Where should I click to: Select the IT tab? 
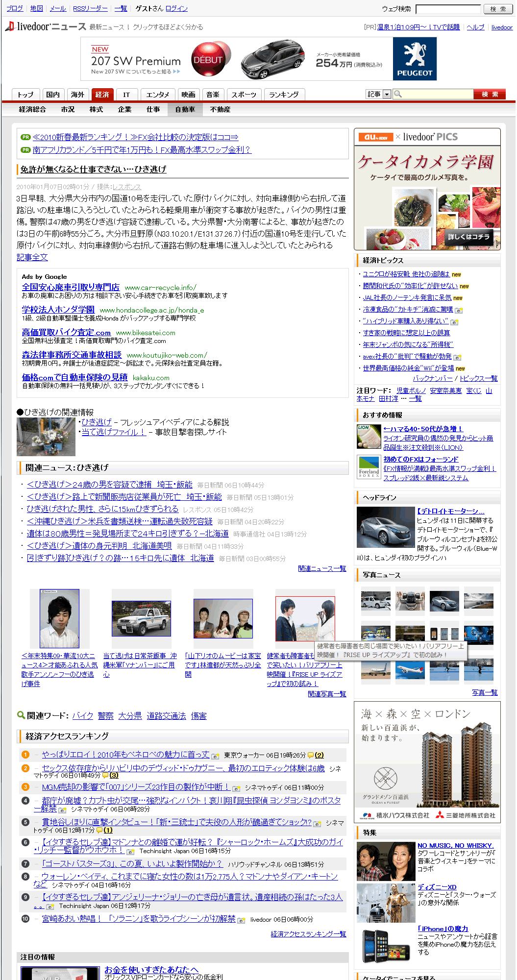pos(126,95)
